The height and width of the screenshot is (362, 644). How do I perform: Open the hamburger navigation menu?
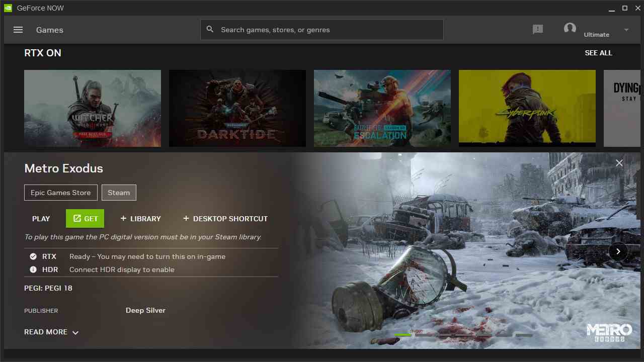click(18, 30)
